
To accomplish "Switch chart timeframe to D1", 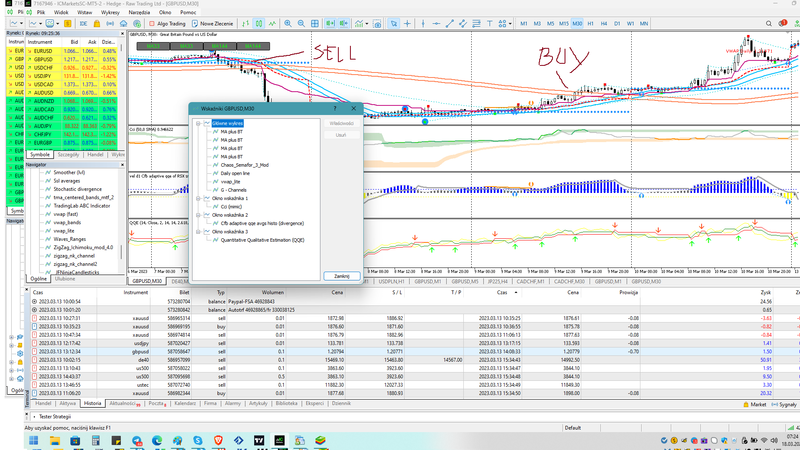I will [x=615, y=22].
